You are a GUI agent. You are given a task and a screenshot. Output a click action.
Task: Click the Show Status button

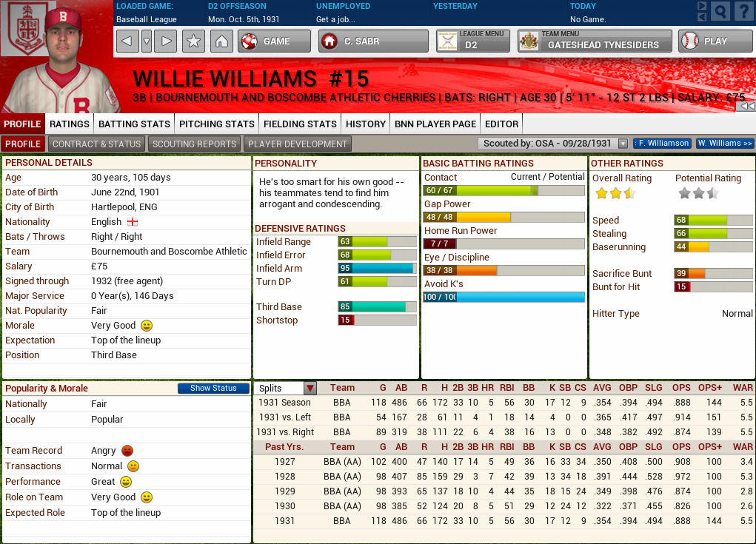click(213, 388)
